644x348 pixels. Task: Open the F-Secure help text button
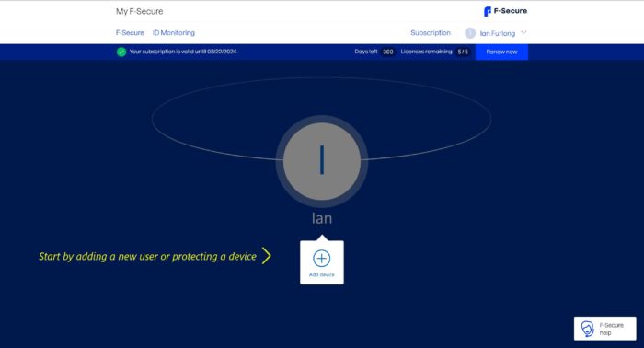tap(611, 329)
